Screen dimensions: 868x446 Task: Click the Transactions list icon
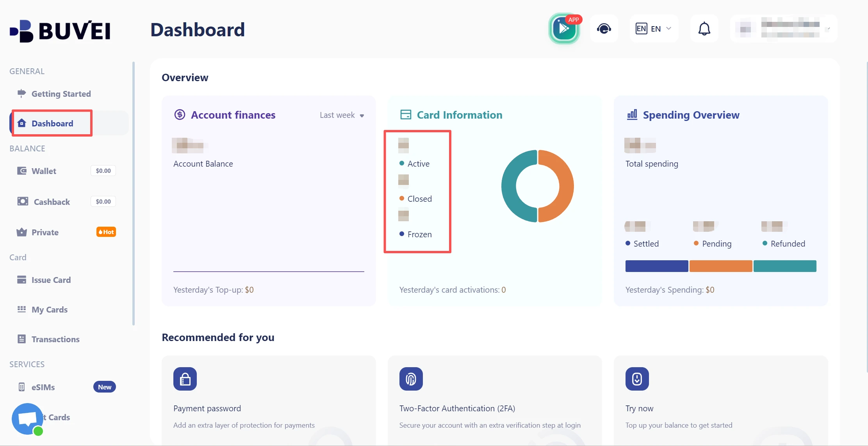point(21,339)
